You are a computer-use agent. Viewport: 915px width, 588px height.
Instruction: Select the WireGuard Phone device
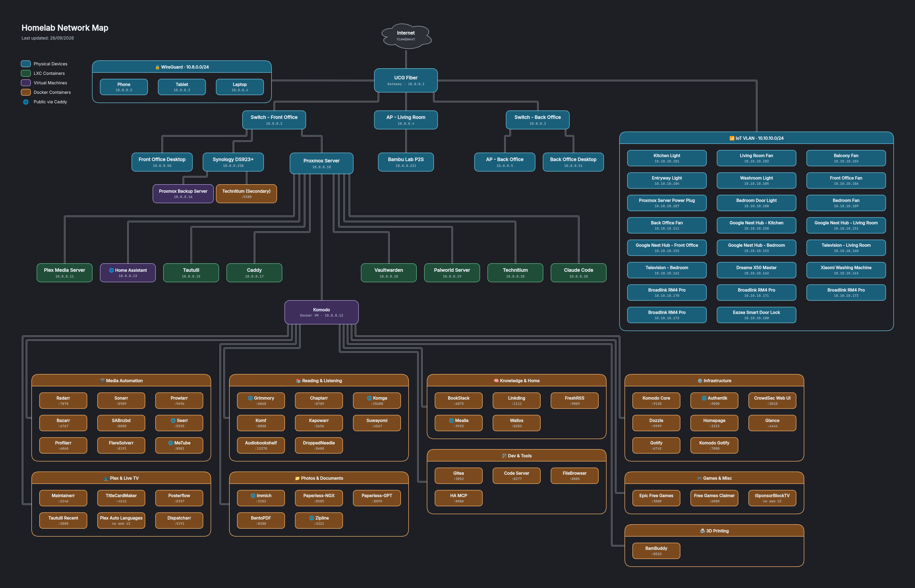[124, 87]
